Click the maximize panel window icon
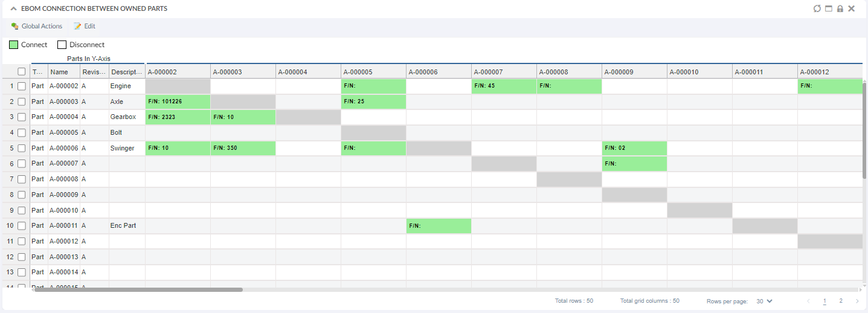Image resolution: width=868 pixels, height=313 pixels. coord(829,9)
